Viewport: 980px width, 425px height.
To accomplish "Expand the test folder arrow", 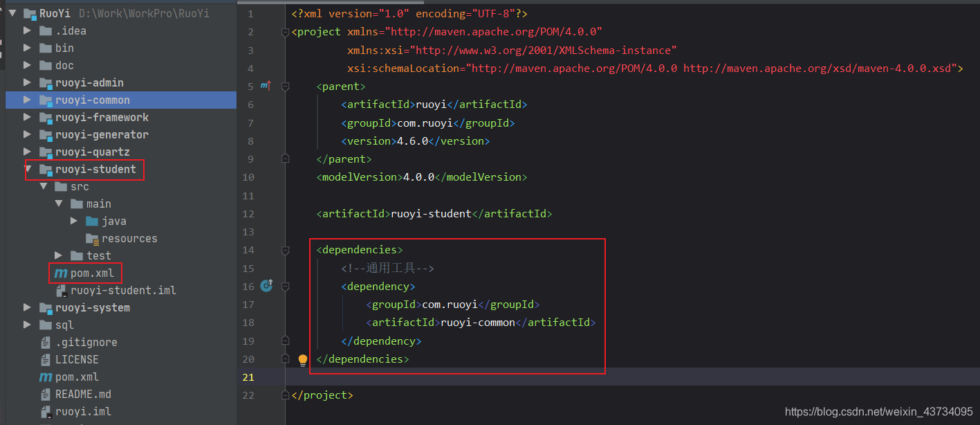I will (59, 255).
